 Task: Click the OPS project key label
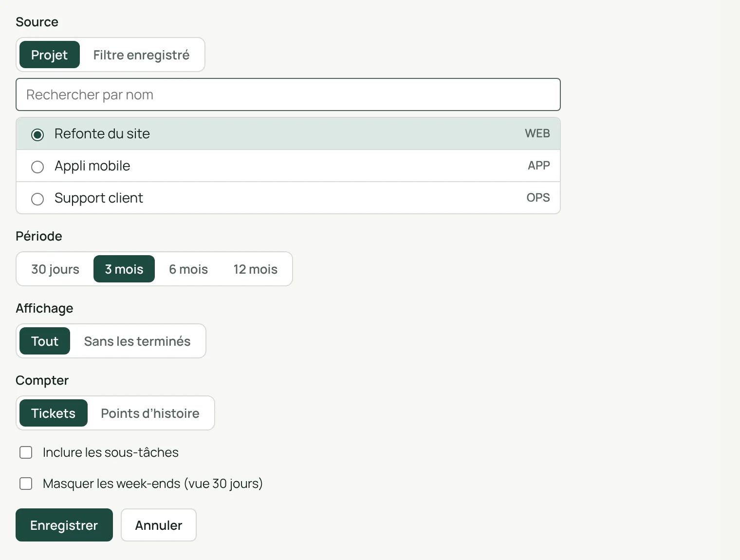click(x=538, y=198)
